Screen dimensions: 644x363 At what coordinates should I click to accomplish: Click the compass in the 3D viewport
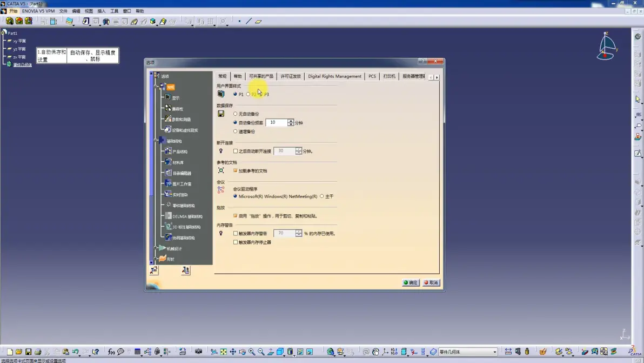pyautogui.click(x=607, y=46)
